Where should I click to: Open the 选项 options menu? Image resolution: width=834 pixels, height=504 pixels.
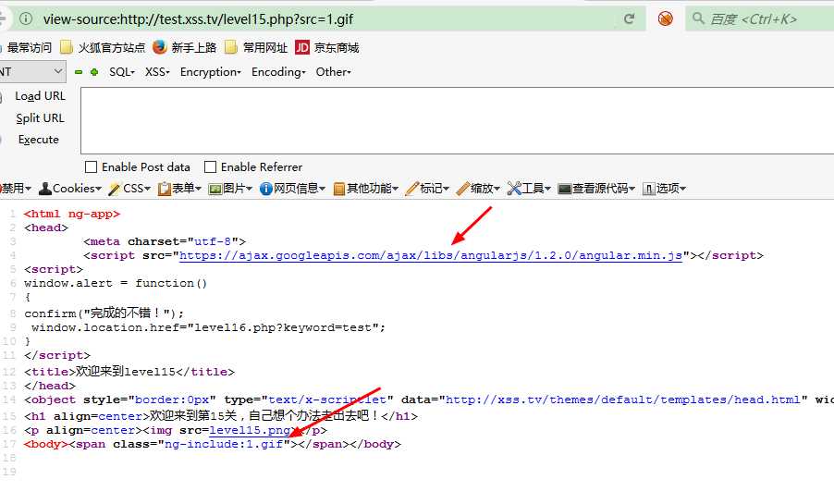point(664,189)
